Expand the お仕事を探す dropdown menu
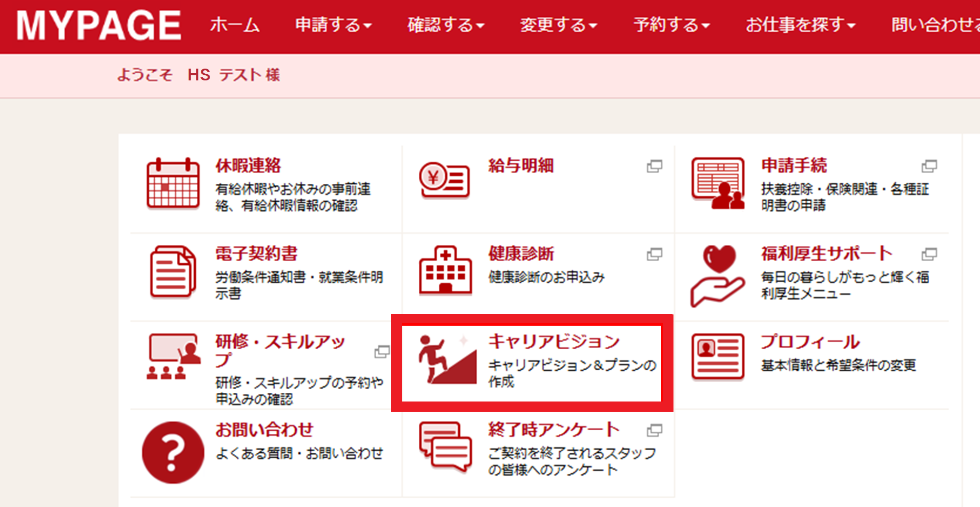980x507 pixels. coord(801,25)
